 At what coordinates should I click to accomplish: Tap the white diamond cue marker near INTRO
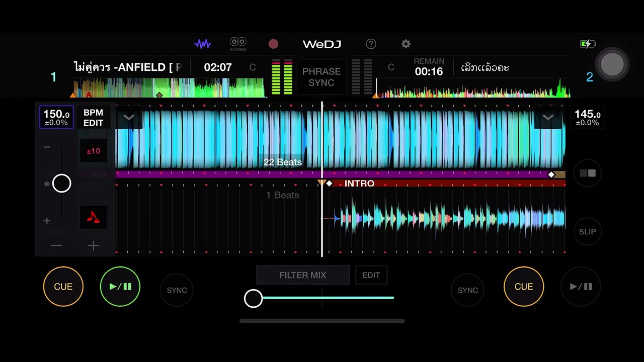coord(329,184)
